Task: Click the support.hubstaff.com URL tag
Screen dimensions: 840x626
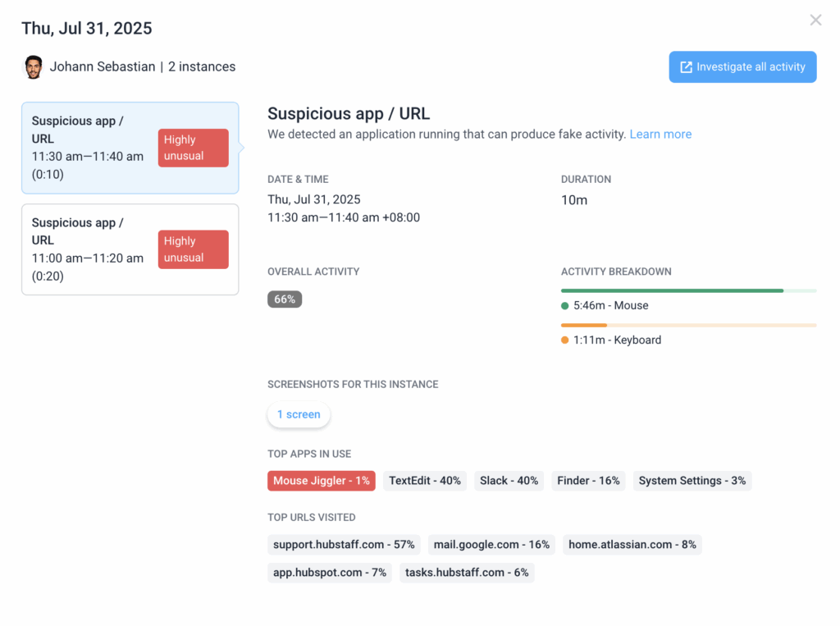Action: click(x=344, y=545)
